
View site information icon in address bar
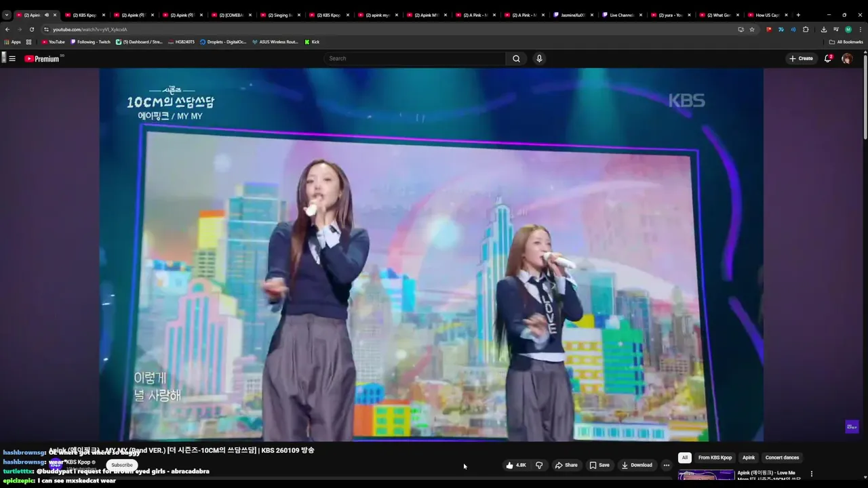46,29
